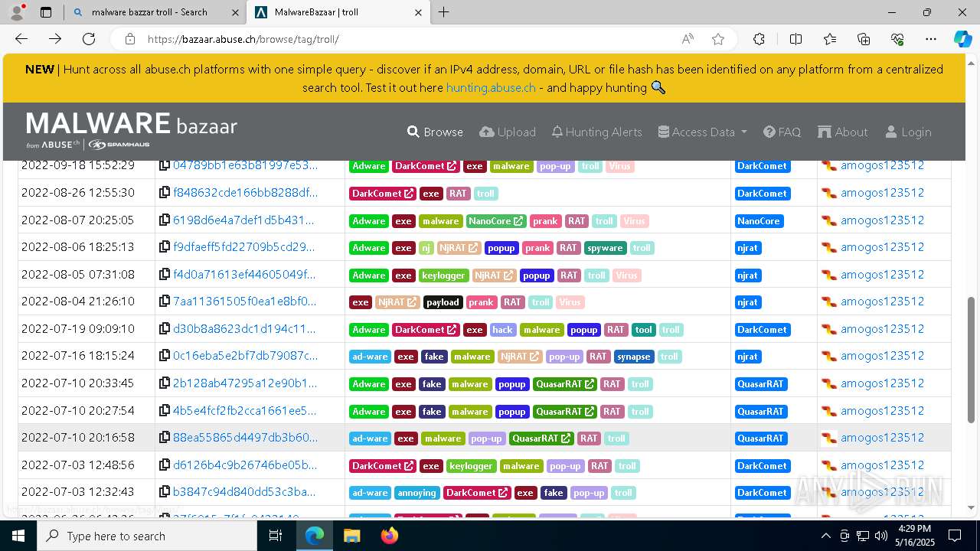The width and height of the screenshot is (980, 551).
Task: Open FAQ navigation item
Action: point(782,132)
